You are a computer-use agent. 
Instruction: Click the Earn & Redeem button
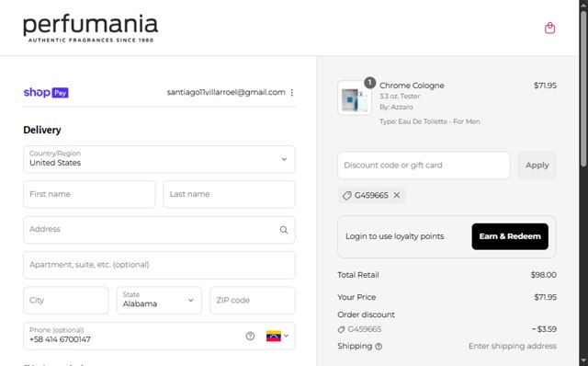coord(510,236)
